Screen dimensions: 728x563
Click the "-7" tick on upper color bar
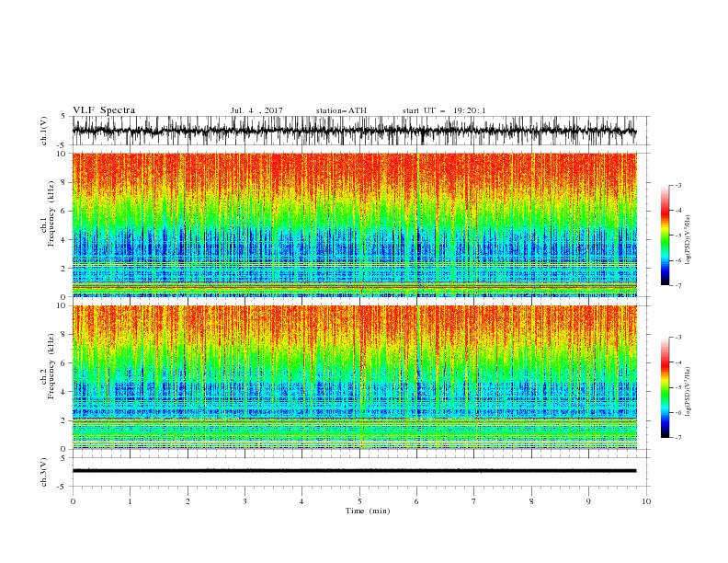coord(678,285)
